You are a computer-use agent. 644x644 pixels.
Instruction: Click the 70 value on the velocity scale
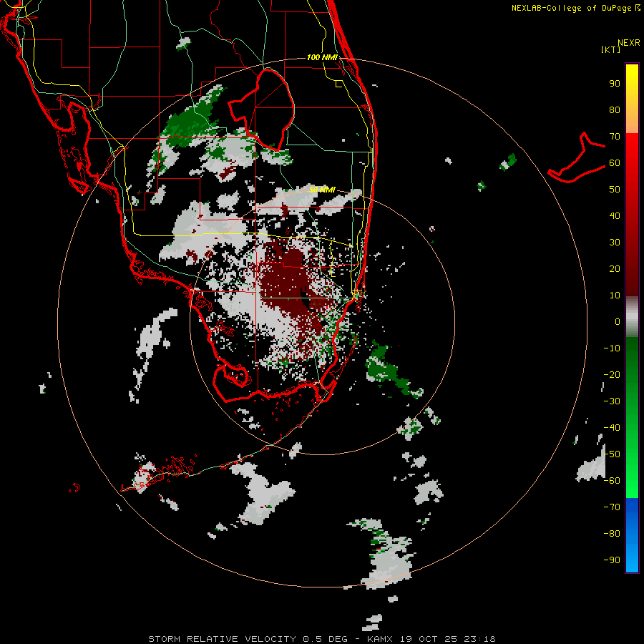[615, 137]
